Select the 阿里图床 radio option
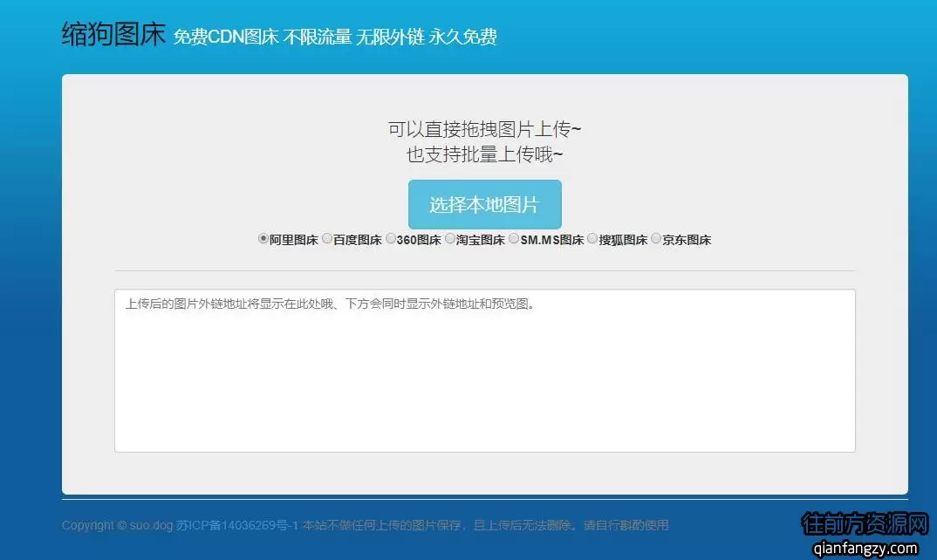Viewport: 937px width, 560px height. (x=263, y=238)
